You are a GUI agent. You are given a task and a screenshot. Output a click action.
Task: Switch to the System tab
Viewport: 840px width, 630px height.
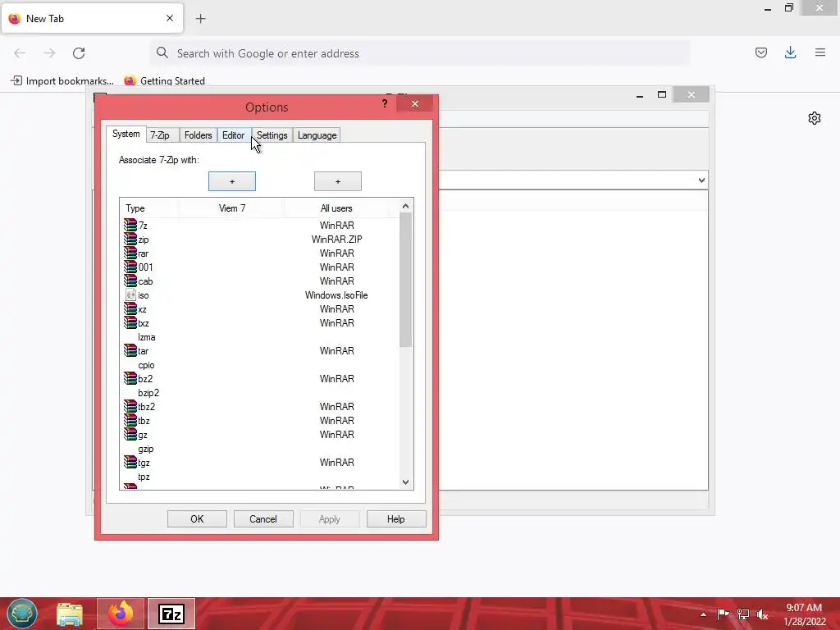[126, 134]
